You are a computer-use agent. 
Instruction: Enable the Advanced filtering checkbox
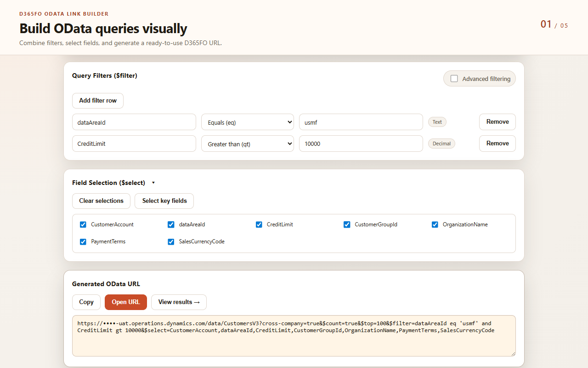[454, 79]
